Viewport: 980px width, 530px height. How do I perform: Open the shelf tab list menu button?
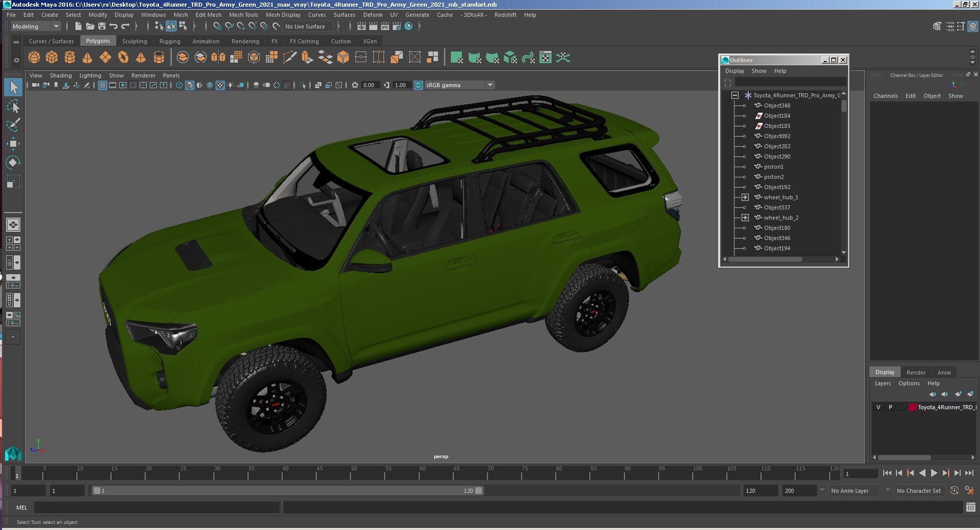(x=16, y=42)
